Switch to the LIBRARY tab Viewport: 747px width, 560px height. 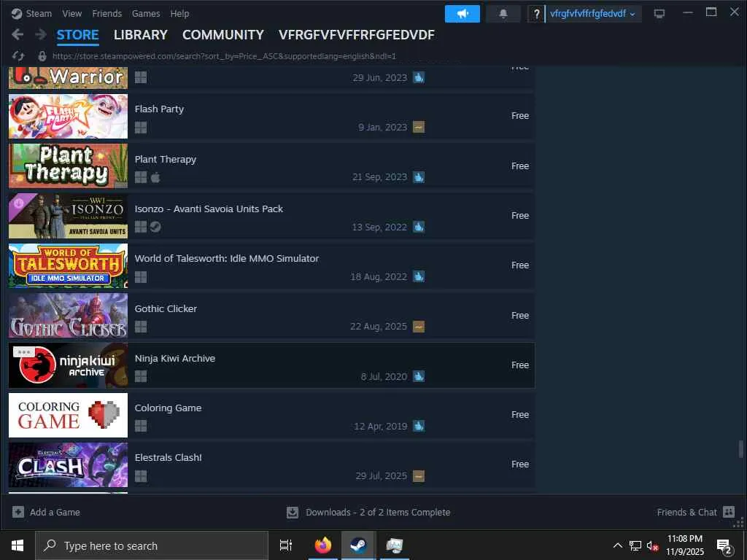point(141,35)
